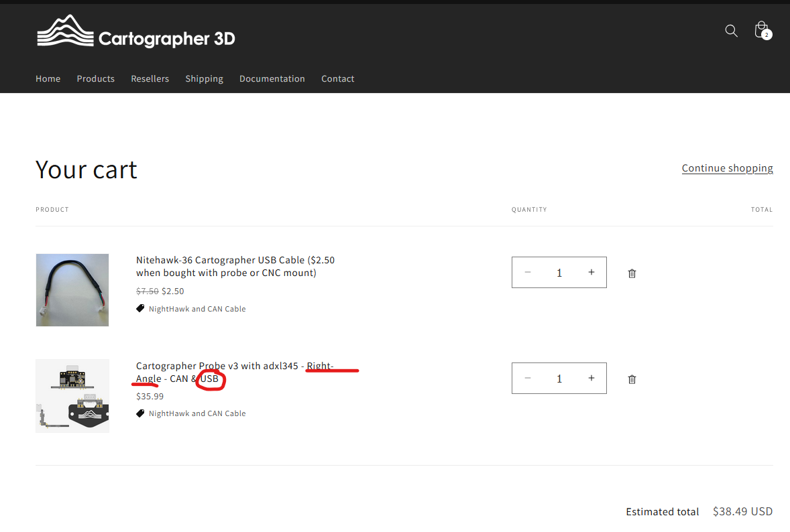Increase the Nitehawk-36 cable quantity

point(591,272)
